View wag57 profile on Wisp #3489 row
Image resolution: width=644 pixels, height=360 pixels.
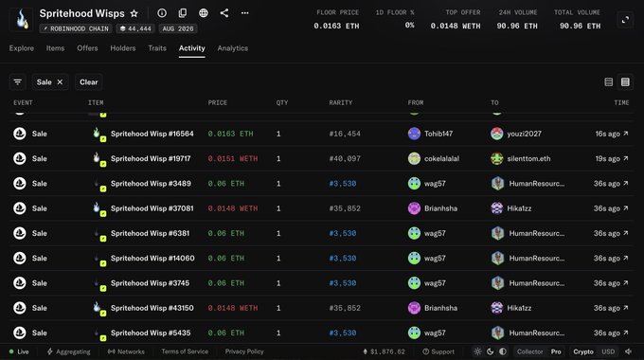click(427, 183)
